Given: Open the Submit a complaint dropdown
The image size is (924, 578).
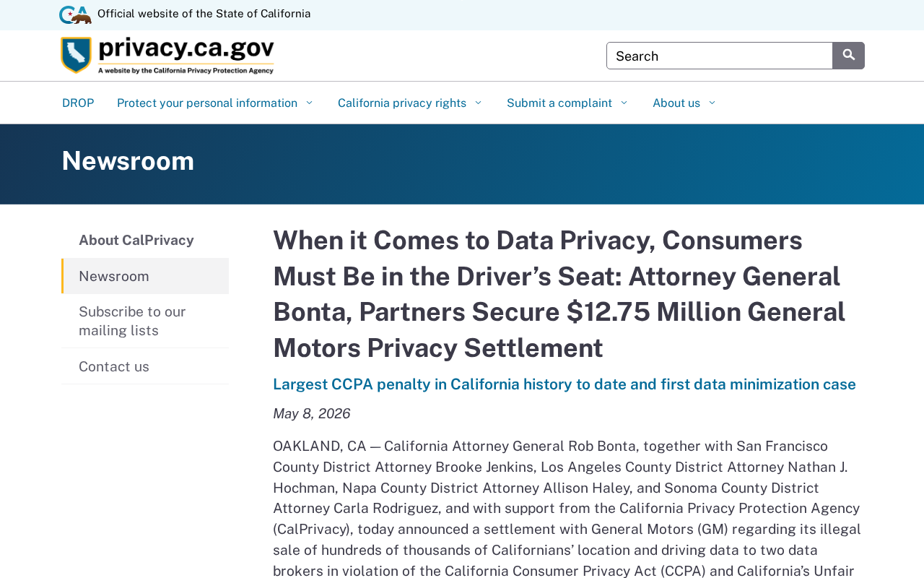Looking at the screenshot, I should 567,103.
